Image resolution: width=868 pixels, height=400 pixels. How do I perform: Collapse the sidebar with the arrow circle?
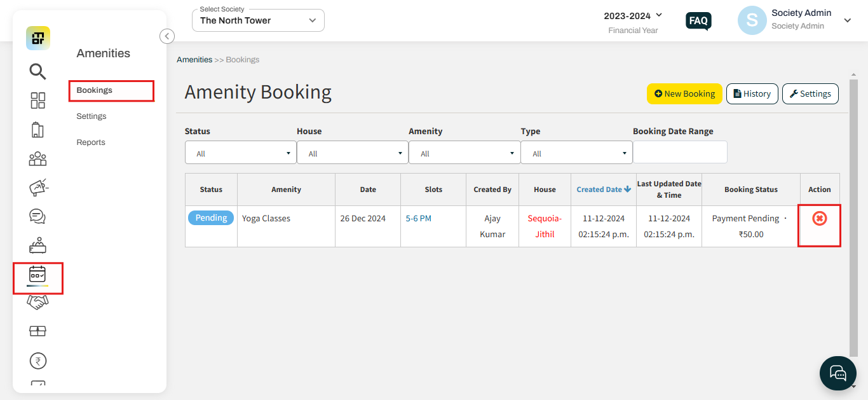[167, 36]
